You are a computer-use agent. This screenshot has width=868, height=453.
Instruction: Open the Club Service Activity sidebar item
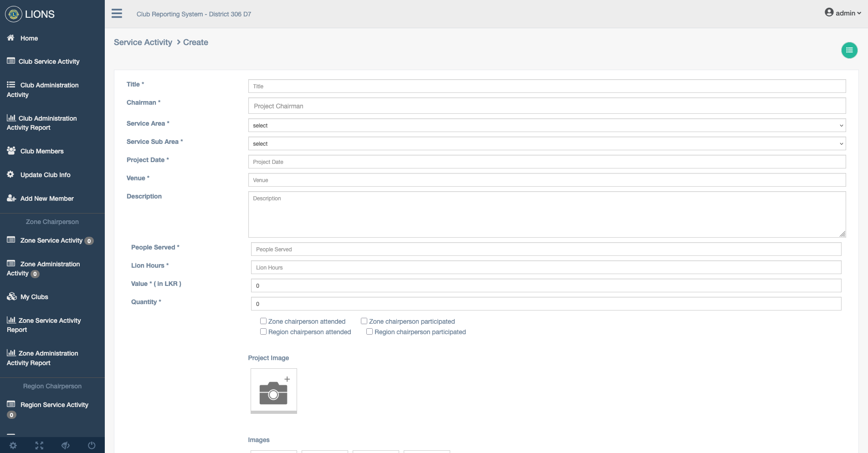[x=49, y=61]
